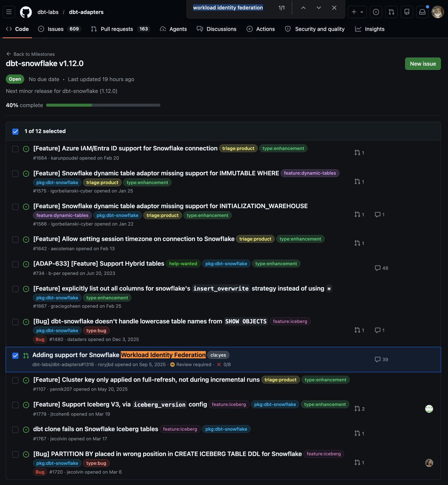Open linked pull request icon on Azure issue
Viewport: 448px width, 485px height.
[x=359, y=153]
